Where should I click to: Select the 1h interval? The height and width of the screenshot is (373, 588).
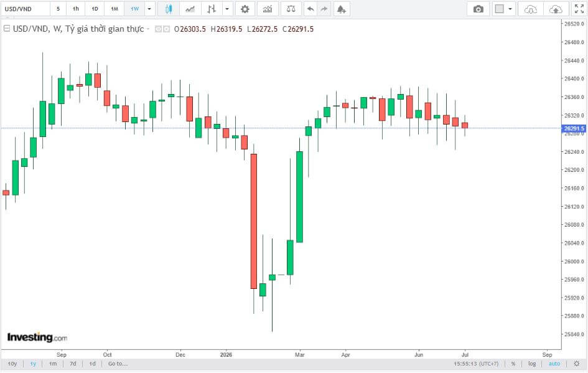(76, 9)
